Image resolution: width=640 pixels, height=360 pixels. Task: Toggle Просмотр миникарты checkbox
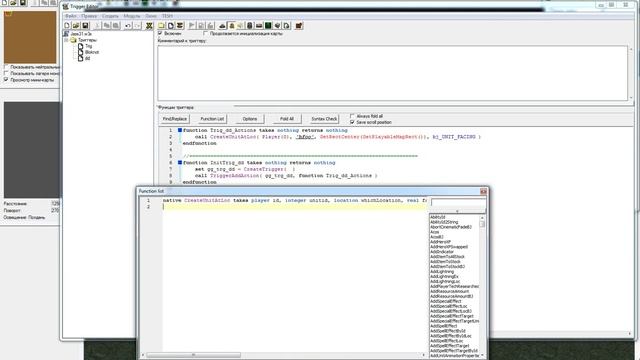(x=6, y=80)
